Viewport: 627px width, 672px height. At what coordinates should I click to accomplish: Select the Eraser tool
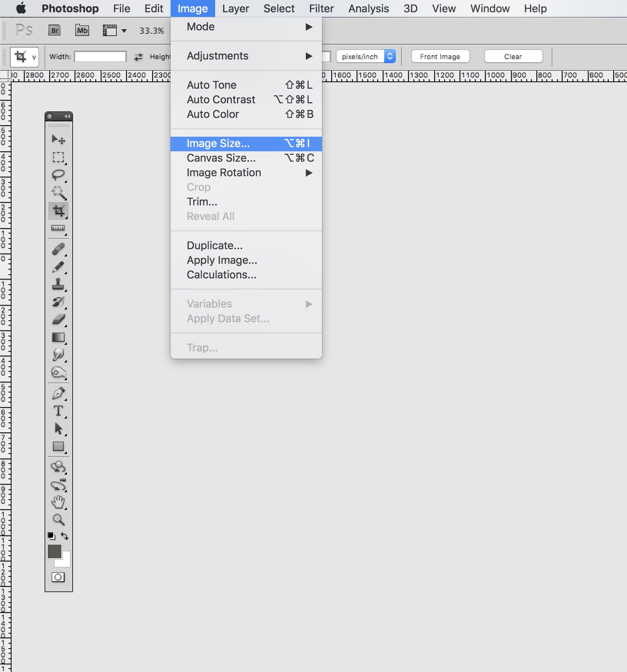click(x=58, y=319)
